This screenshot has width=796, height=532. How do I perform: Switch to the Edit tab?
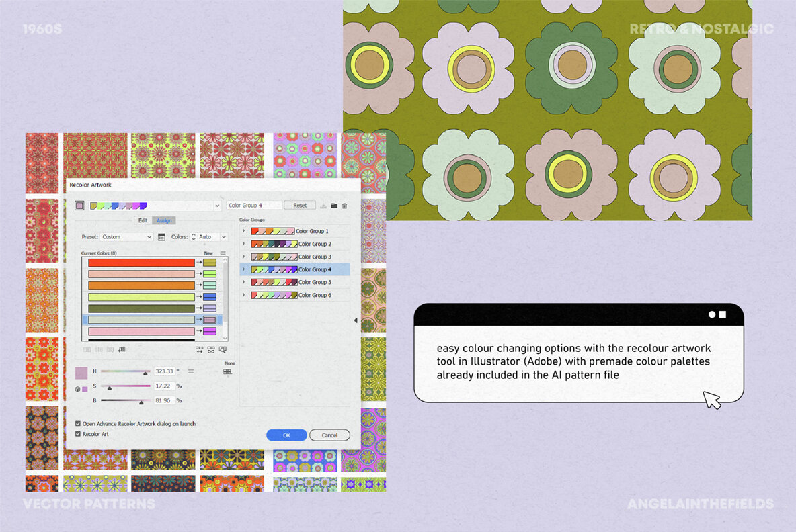tap(143, 220)
